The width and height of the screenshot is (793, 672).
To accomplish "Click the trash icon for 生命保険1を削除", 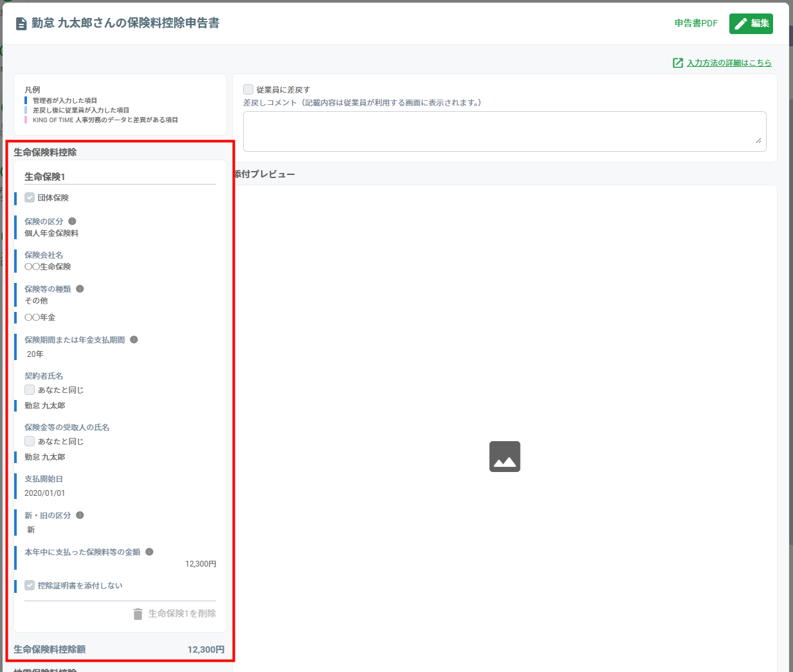I will 138,614.
